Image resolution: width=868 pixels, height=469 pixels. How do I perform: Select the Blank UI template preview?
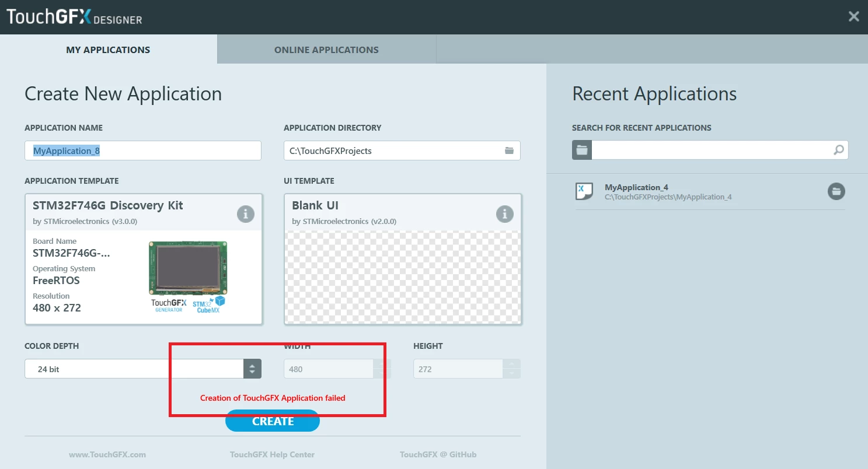click(x=403, y=276)
